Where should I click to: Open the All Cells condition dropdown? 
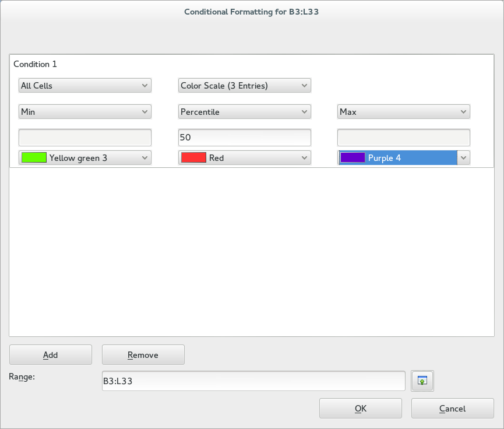point(85,86)
